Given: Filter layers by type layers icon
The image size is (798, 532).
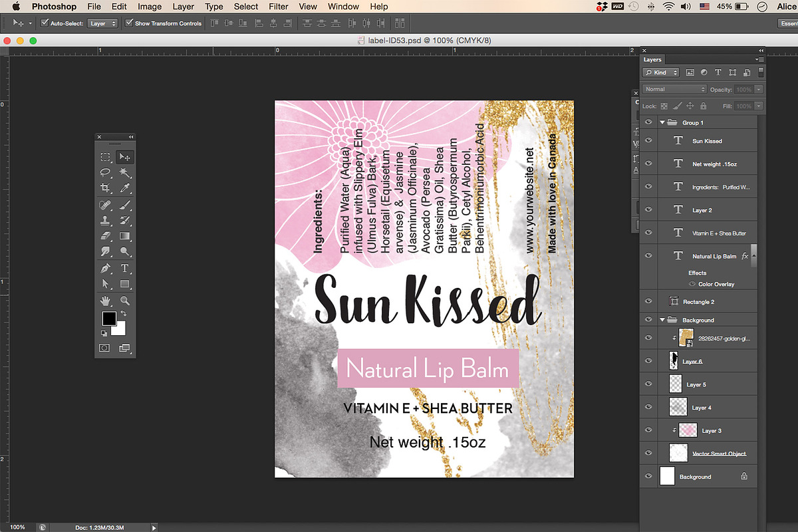Looking at the screenshot, I should coord(718,72).
